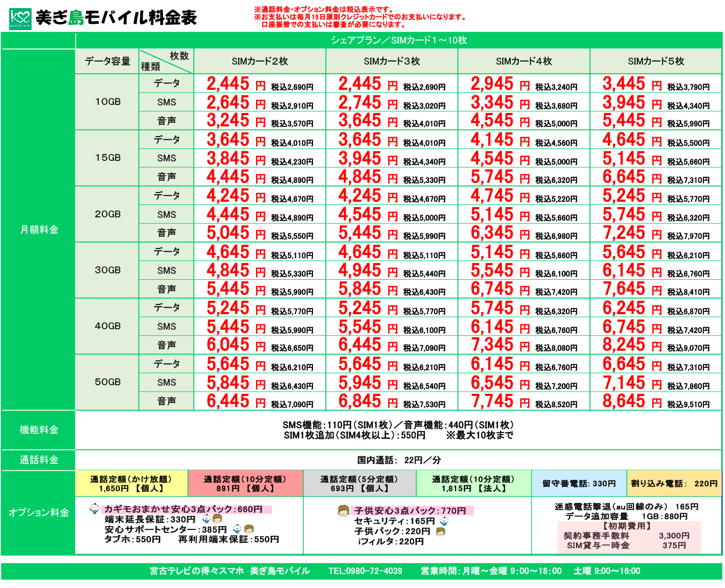Click the SIMカード5枚 column header
Viewport: 725px width, 588px height.
656,61
